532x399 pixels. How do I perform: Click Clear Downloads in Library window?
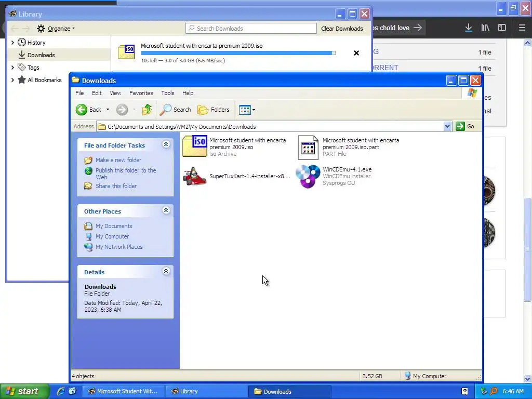[342, 29]
